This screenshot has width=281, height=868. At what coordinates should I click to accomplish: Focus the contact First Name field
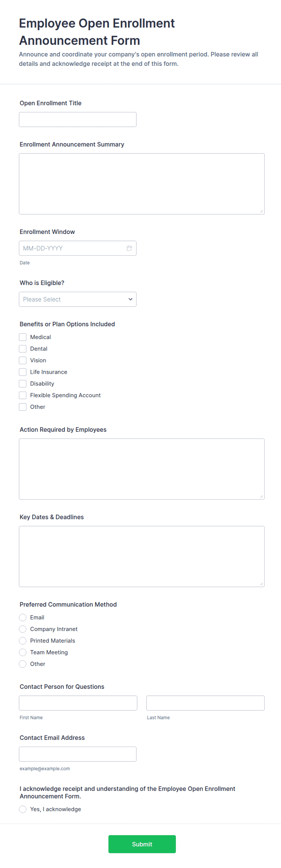(x=78, y=703)
